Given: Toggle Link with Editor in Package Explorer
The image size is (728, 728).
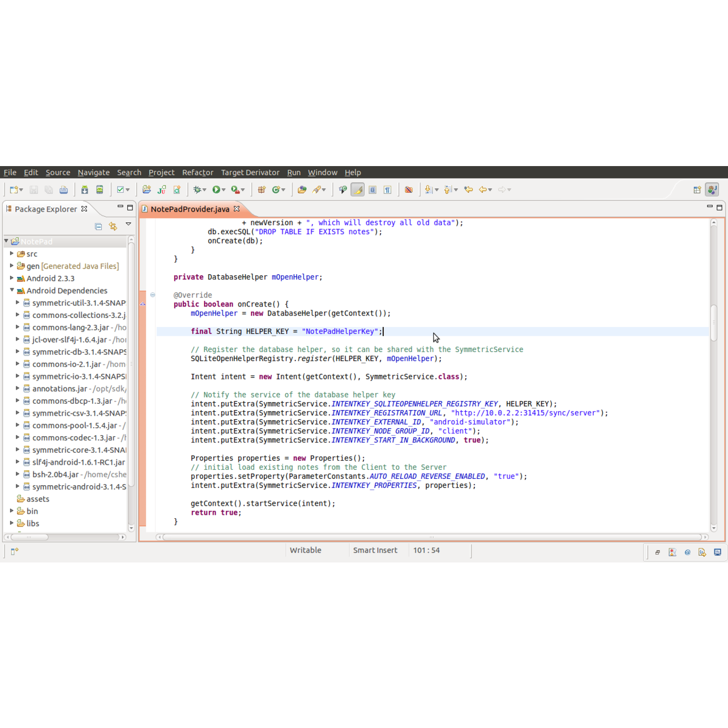Looking at the screenshot, I should pos(113,226).
